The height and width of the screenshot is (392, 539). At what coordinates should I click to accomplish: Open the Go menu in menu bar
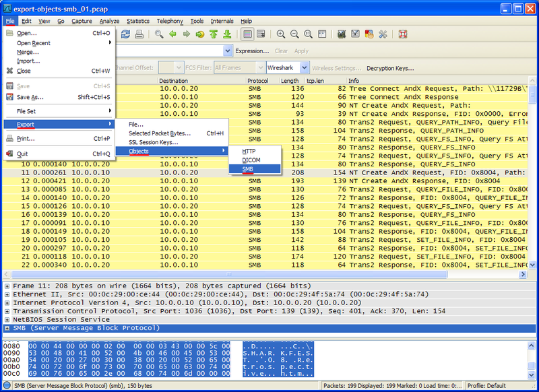tap(61, 21)
